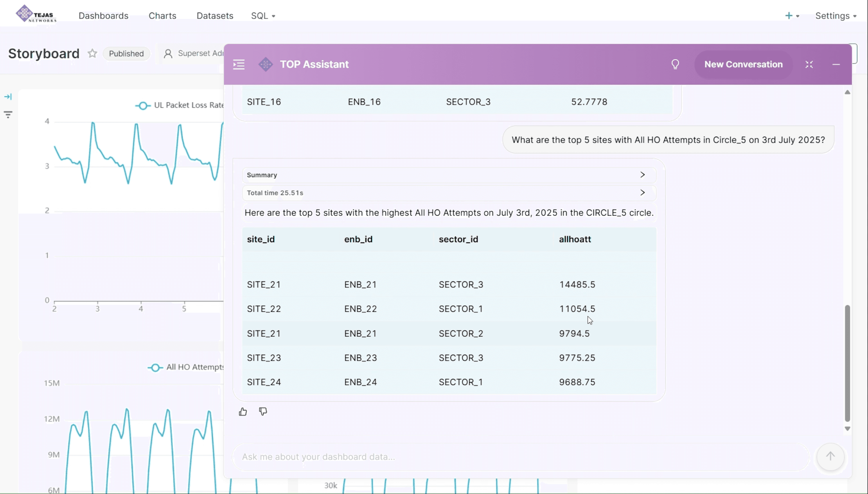Screen dimensions: 868x494
Task: Toggle the favorite star next to Storyboard
Action: click(x=92, y=53)
